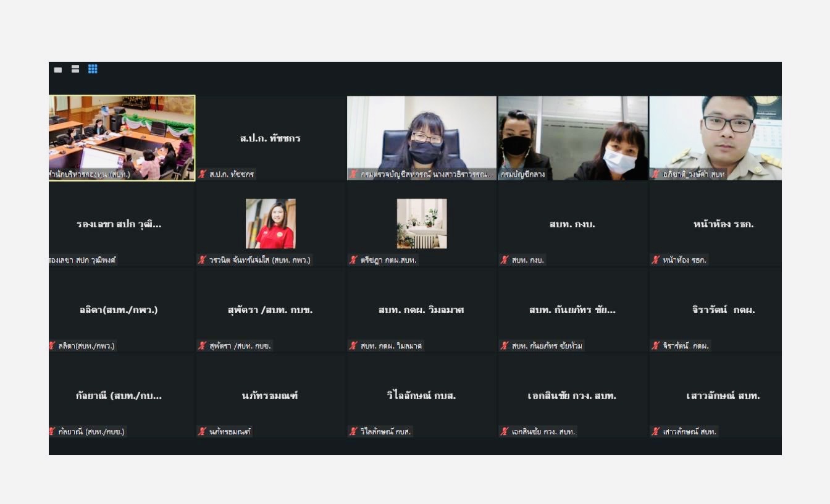Click large name สุพัตรา /สบท. กบข. tile
The height and width of the screenshot is (504, 830).
point(270,310)
